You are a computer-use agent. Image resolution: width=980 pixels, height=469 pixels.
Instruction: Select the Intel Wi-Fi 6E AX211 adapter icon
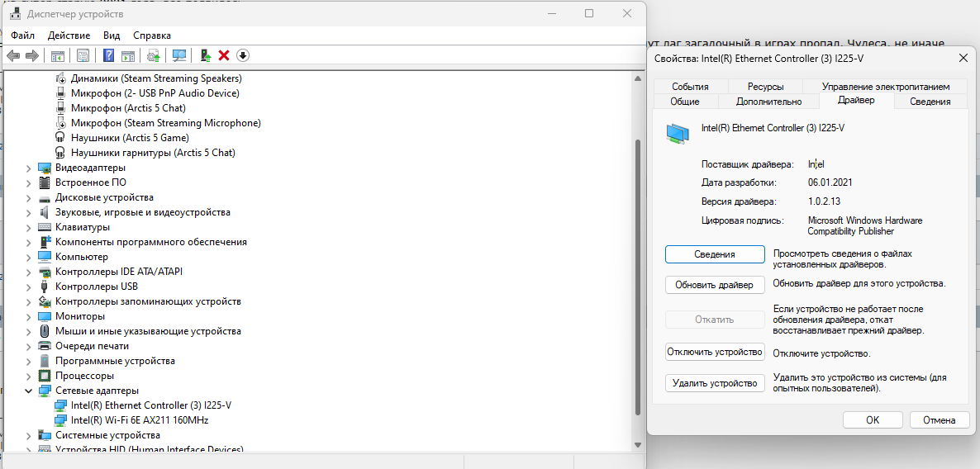(60, 419)
